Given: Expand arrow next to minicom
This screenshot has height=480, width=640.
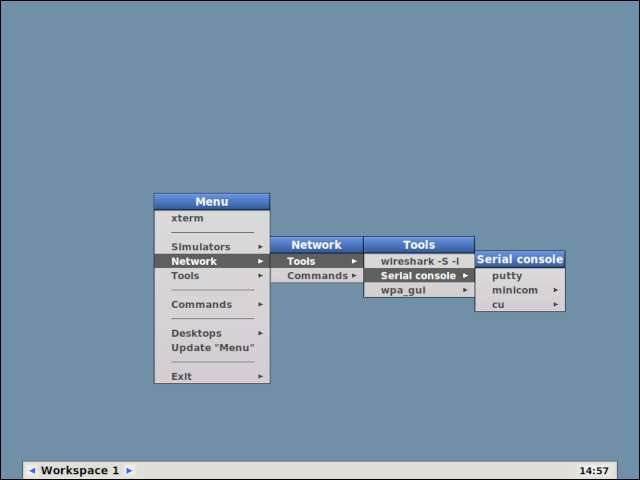Looking at the screenshot, I should click(x=556, y=290).
